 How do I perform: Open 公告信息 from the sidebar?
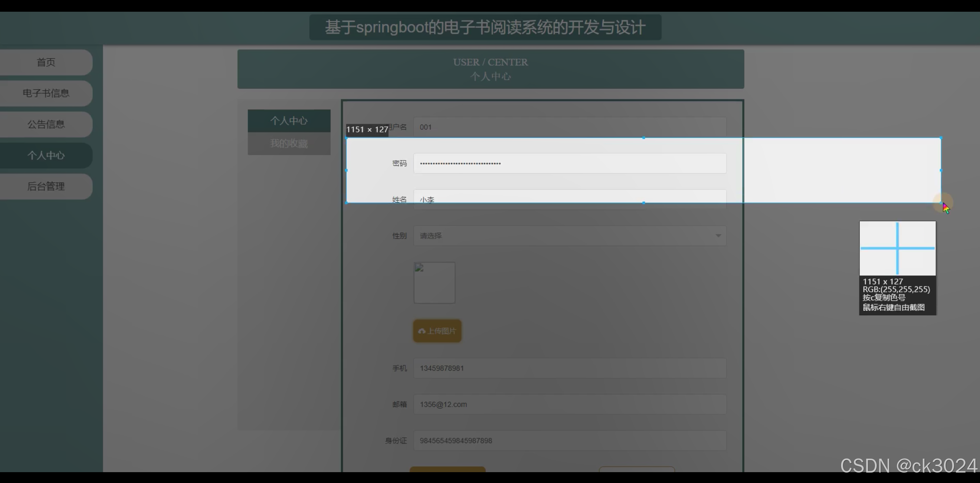pos(46,125)
